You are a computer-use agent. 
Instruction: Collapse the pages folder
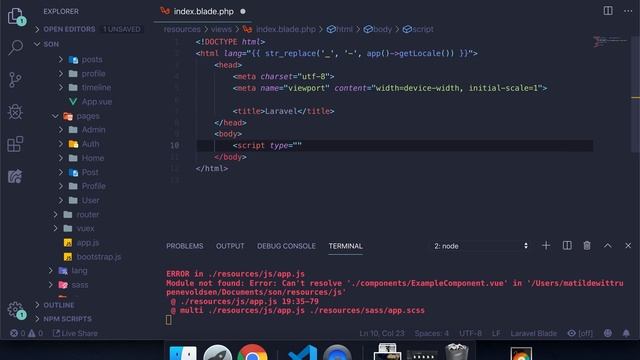tap(88, 116)
